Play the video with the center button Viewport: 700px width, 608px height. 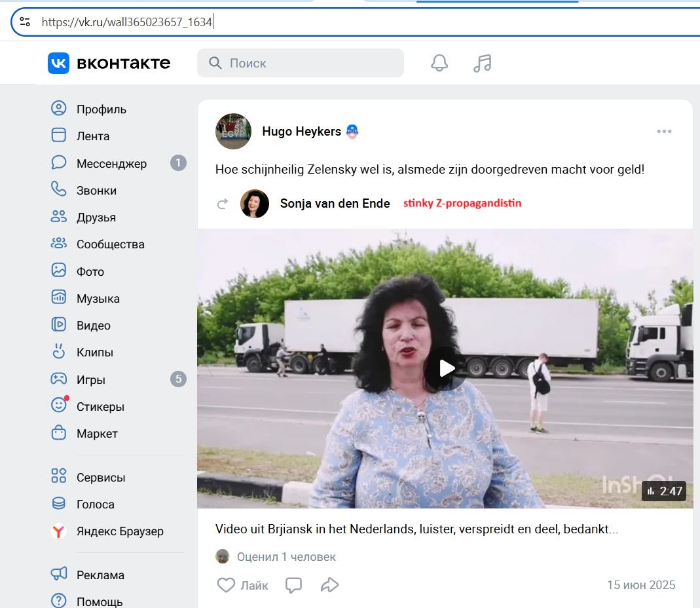point(446,369)
